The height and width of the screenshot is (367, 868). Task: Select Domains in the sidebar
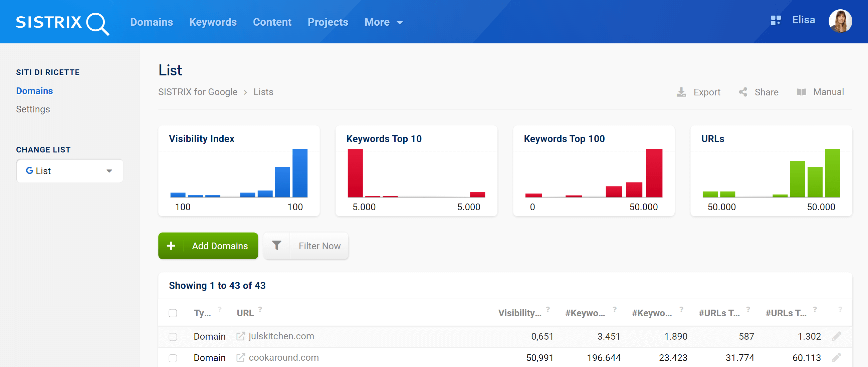point(34,91)
